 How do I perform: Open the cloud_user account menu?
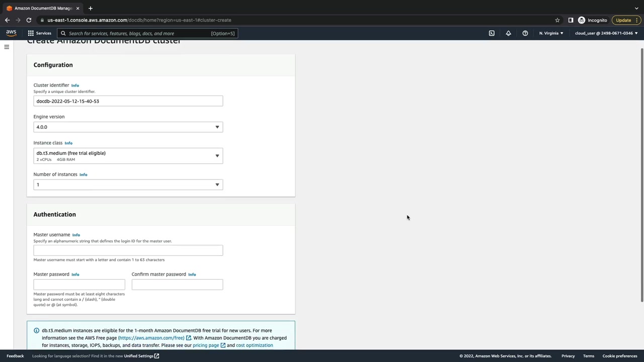tap(606, 33)
